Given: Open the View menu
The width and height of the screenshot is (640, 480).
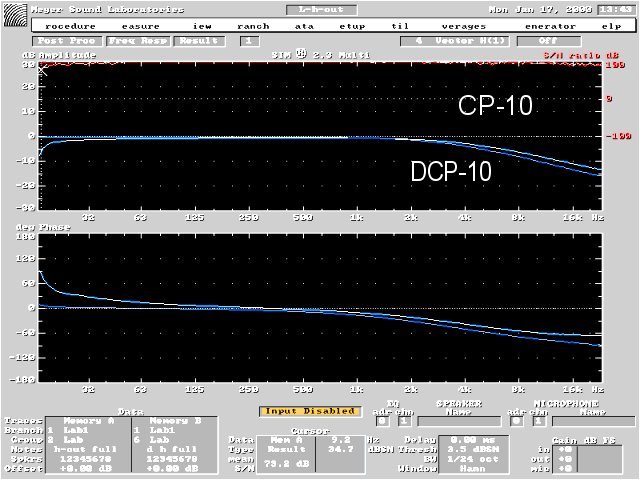Looking at the screenshot, I should [x=202, y=27].
